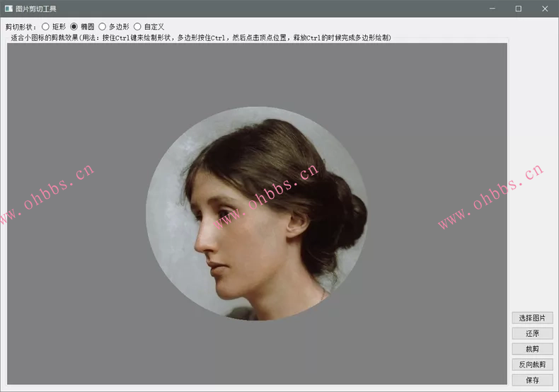Maximize the 图片剪切工具 window

519,8
